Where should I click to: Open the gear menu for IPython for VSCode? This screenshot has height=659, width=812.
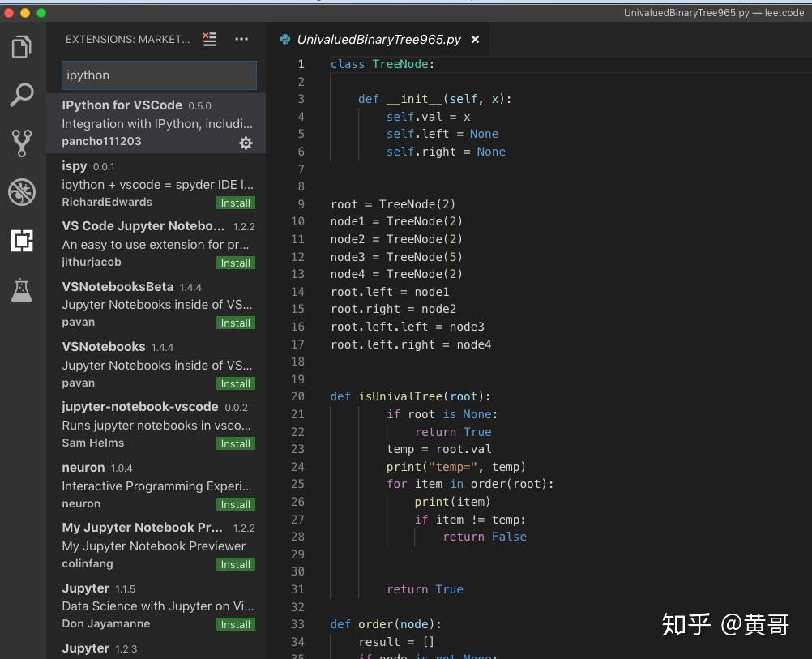246,143
